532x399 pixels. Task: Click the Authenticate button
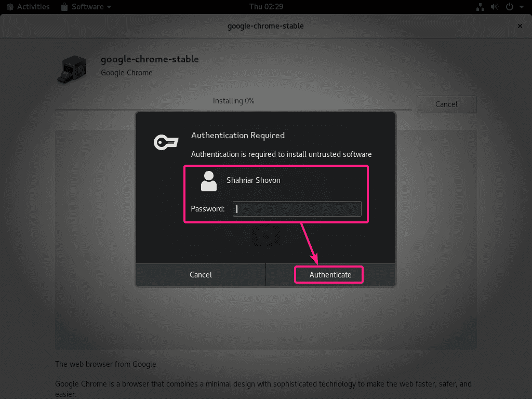coord(330,275)
